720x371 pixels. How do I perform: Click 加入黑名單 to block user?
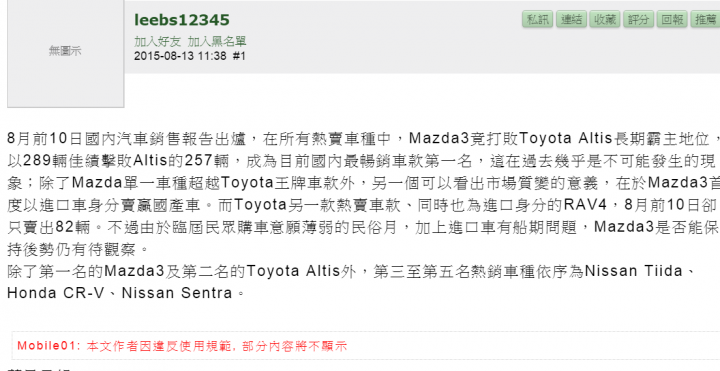[x=217, y=42]
